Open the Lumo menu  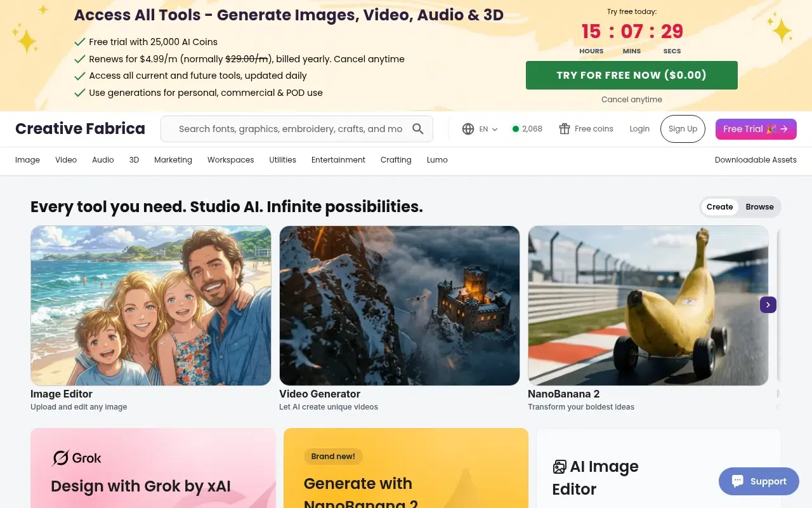coord(437,160)
